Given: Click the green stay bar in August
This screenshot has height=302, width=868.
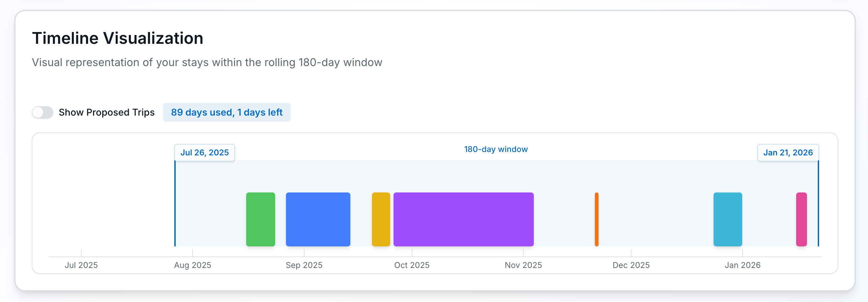Looking at the screenshot, I should (x=260, y=219).
